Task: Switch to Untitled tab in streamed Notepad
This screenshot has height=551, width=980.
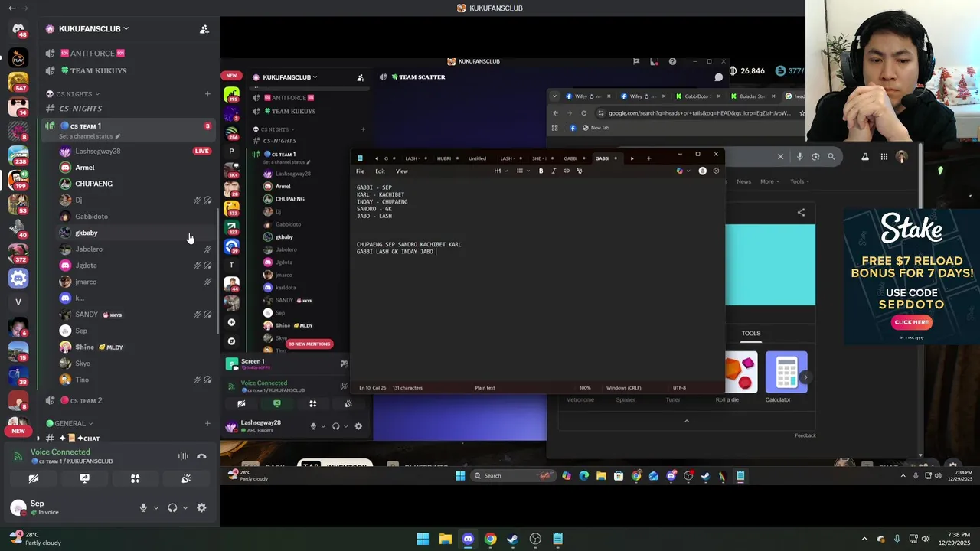Action: tap(477, 158)
